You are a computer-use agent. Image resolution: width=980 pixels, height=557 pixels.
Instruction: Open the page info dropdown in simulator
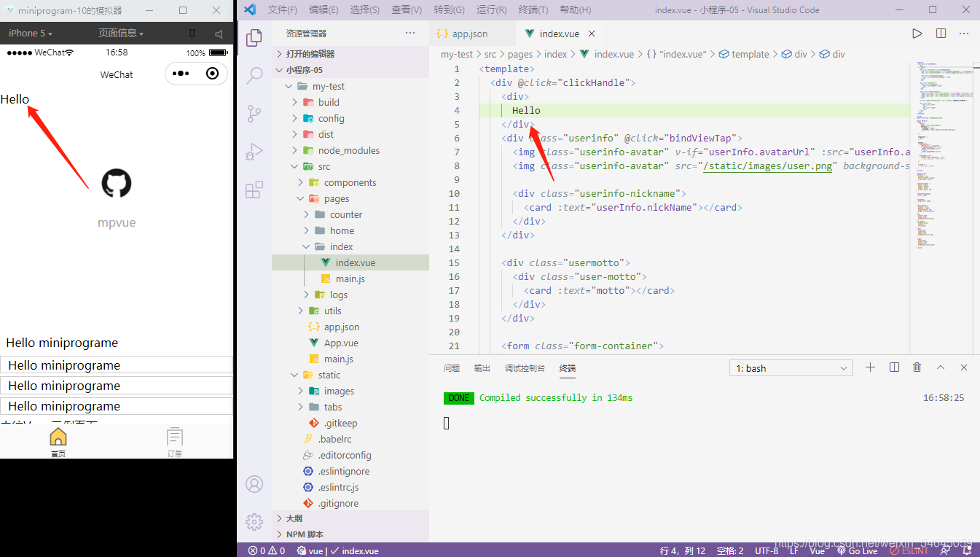[121, 34]
